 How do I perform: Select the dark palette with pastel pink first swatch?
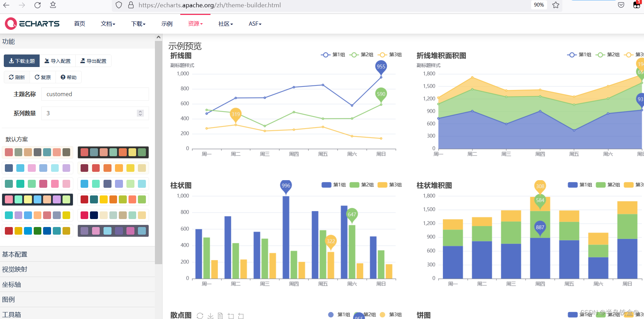38,200
